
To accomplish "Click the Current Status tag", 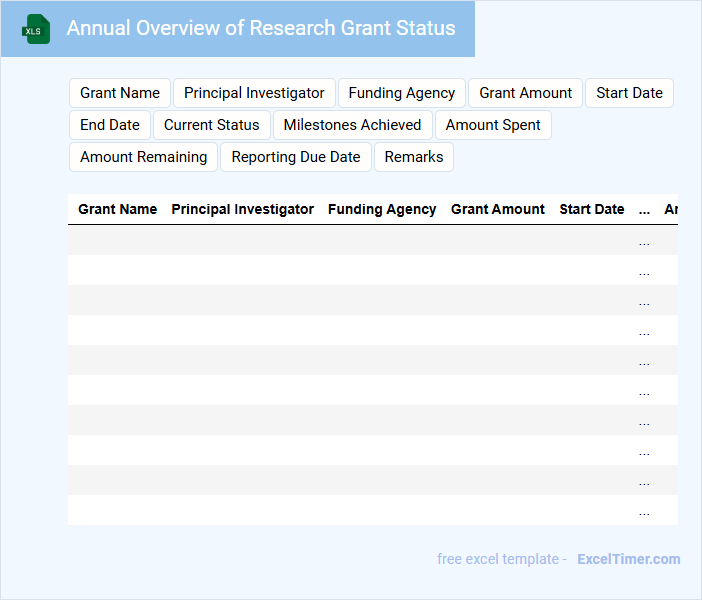I will (x=211, y=125).
